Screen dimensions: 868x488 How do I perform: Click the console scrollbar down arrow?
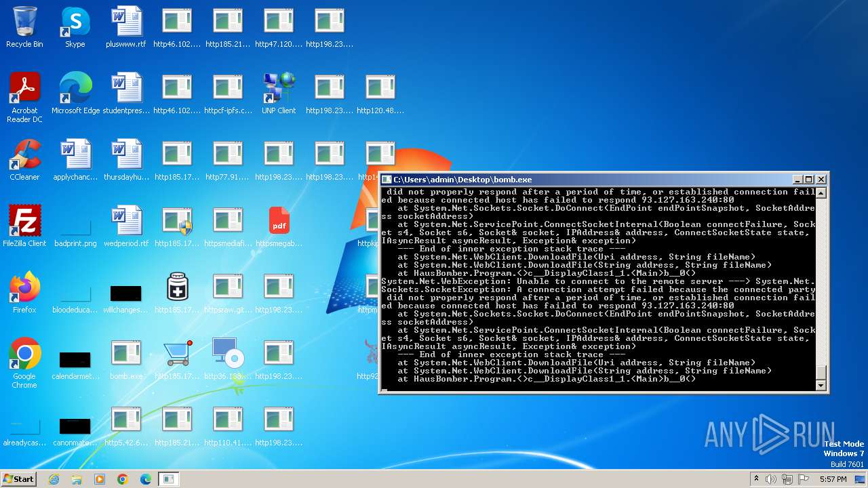821,385
